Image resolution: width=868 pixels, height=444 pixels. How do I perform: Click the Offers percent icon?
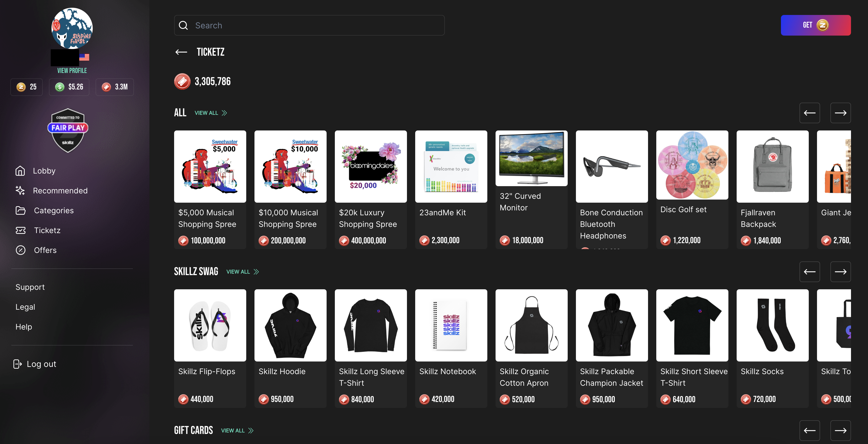tap(21, 250)
